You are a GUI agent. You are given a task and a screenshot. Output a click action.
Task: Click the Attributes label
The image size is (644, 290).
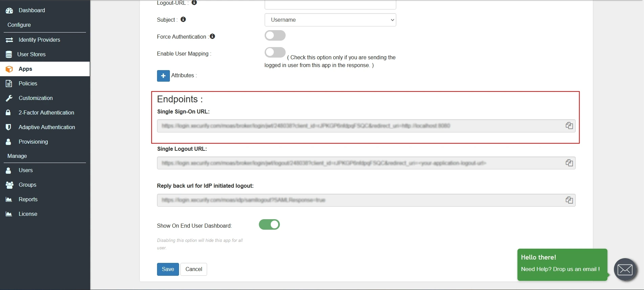point(184,76)
